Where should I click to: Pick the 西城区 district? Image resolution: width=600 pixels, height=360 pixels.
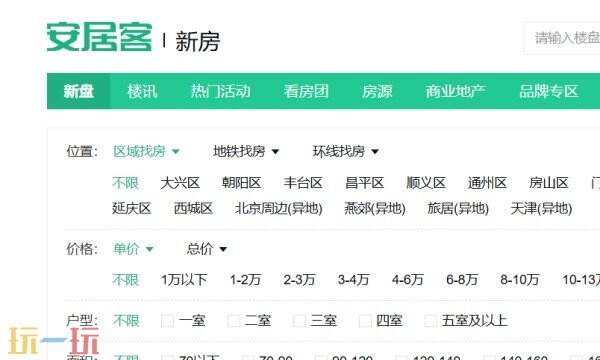(193, 209)
